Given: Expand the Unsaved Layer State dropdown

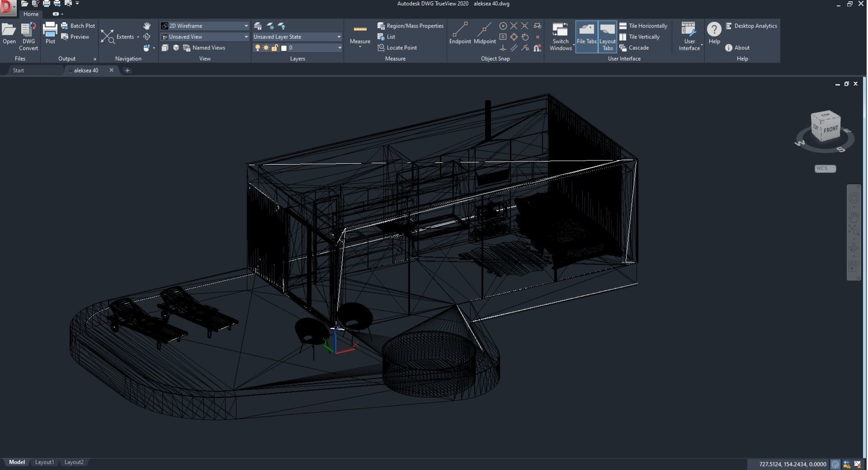Looking at the screenshot, I should [297, 37].
